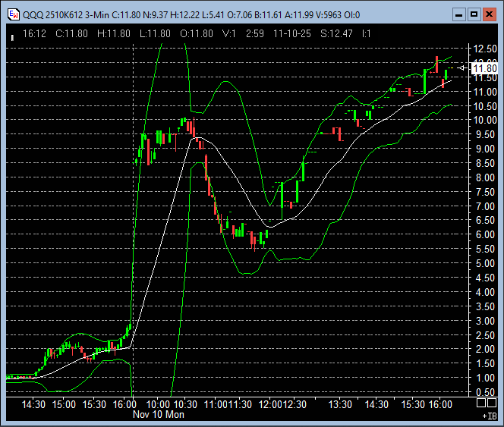Viewport: 504px width, 427px height.
Task: Click the 16:12 time readout in the data line
Action: coord(35,33)
